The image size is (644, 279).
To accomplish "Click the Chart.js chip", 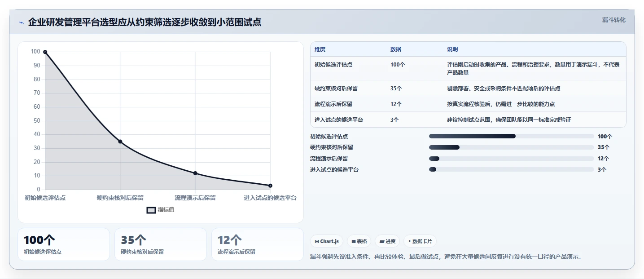I will coord(327,241).
